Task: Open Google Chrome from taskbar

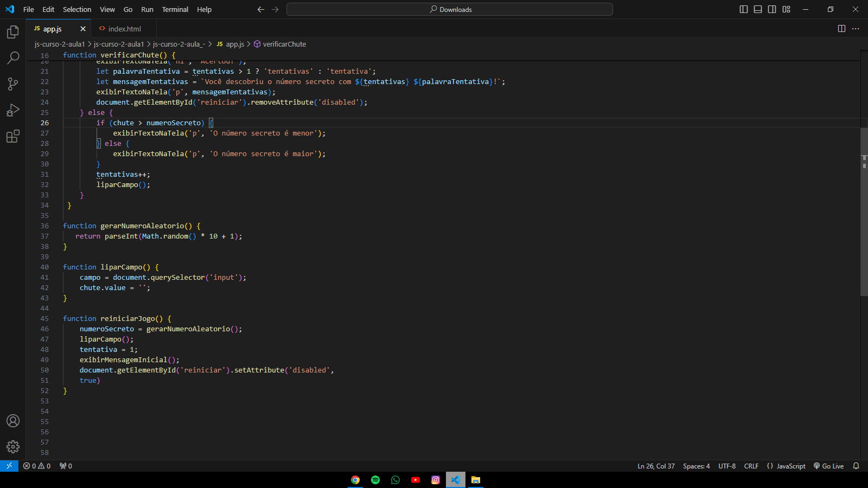Action: [355, 480]
